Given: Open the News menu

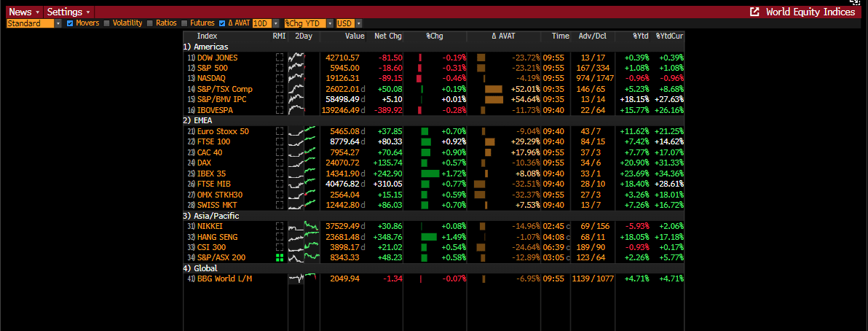Looking at the screenshot, I should (25, 12).
